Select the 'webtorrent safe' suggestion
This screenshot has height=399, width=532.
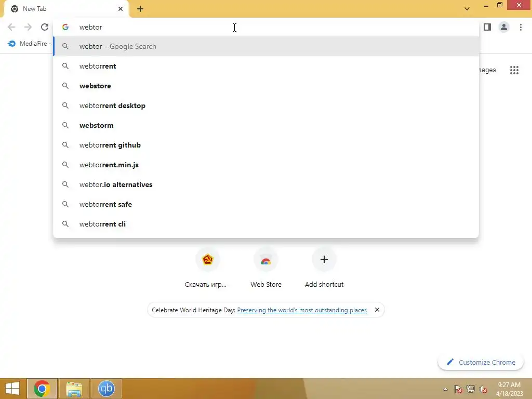(266, 204)
